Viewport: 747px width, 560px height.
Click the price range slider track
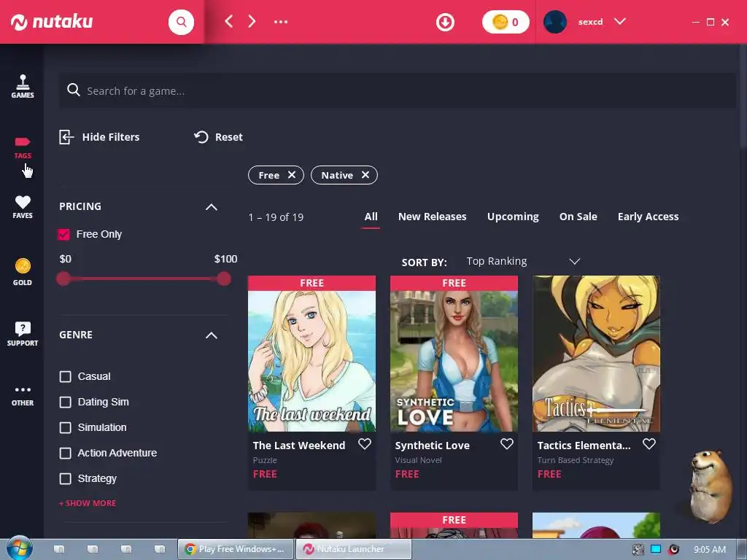(x=144, y=279)
